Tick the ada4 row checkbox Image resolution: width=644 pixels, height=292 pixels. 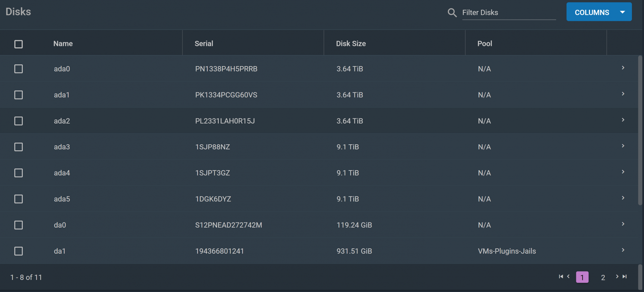click(18, 173)
